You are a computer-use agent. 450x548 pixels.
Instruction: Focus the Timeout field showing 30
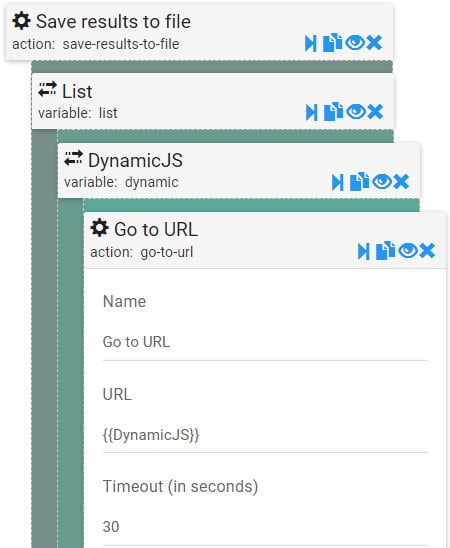[265, 527]
